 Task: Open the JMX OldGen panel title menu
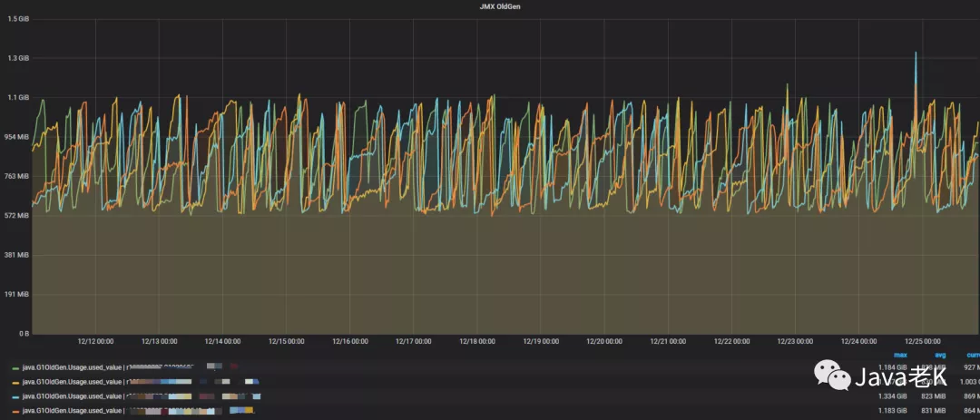tap(500, 6)
